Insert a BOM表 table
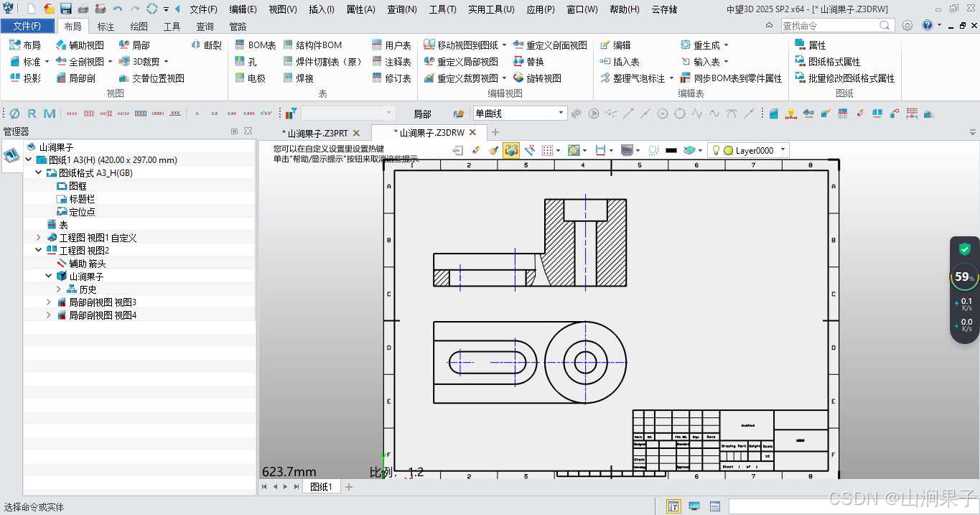Image resolution: width=980 pixels, height=515 pixels. coord(256,45)
